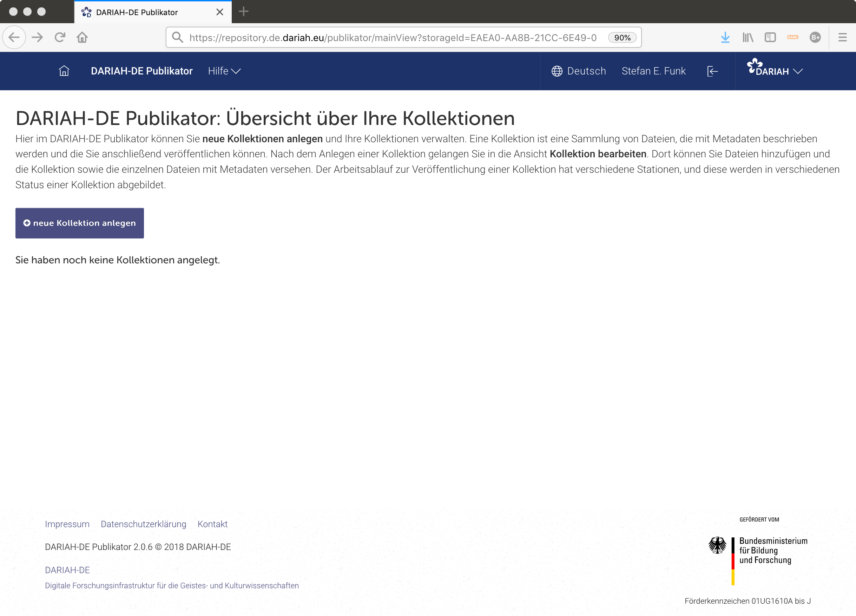
Task: Open the Firefox hamburger menu
Action: pyautogui.click(x=842, y=37)
